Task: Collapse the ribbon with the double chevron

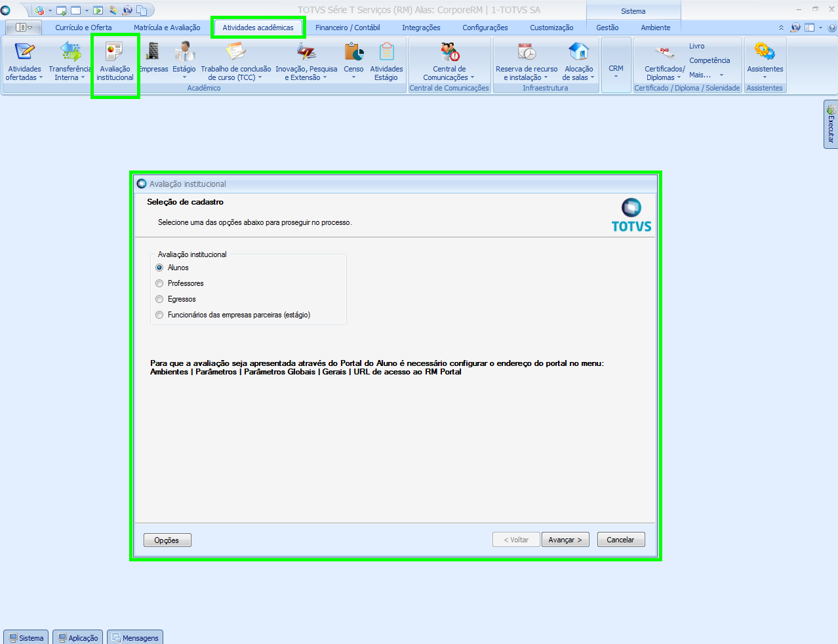Action: coord(781,28)
